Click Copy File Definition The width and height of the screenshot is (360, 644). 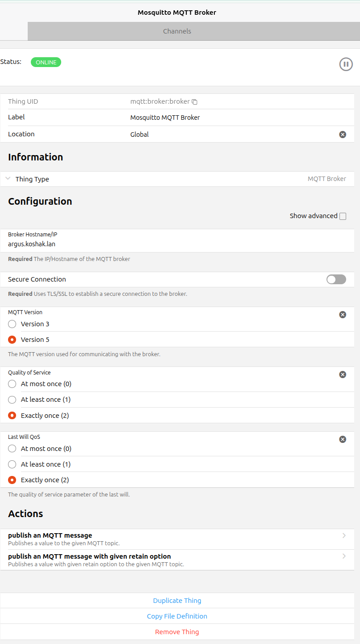pos(177,616)
